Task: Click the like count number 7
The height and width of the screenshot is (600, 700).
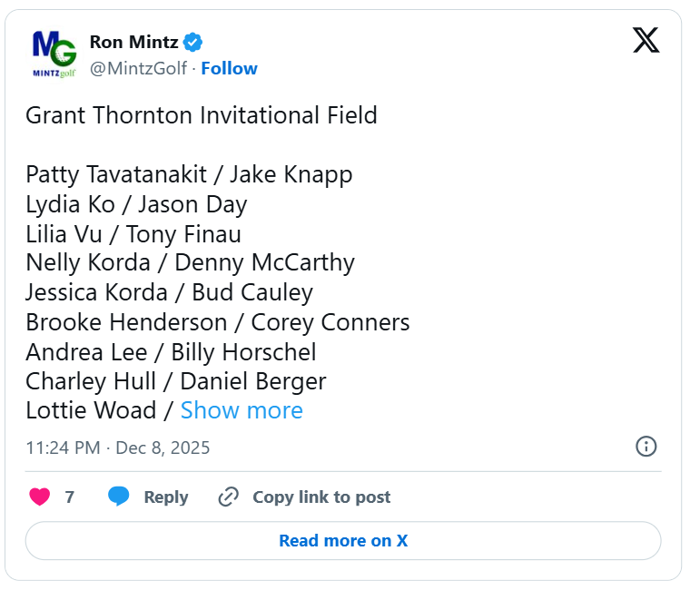Action: pos(70,497)
